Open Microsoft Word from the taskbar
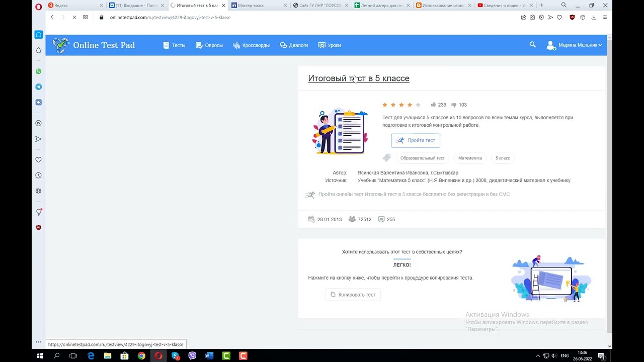The image size is (644, 362). click(x=209, y=355)
